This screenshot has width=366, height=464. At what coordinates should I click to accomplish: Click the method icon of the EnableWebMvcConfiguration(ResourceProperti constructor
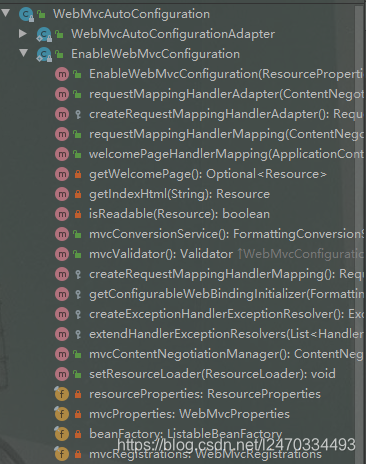pyautogui.click(x=62, y=74)
